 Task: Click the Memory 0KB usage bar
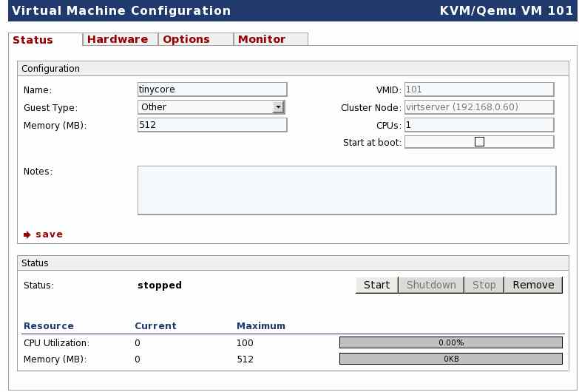(x=451, y=359)
